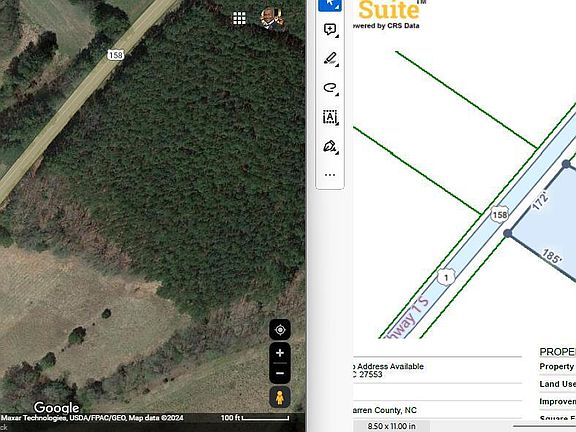The image size is (576, 432).
Task: Select the highlighter pen tool
Action: 330,59
